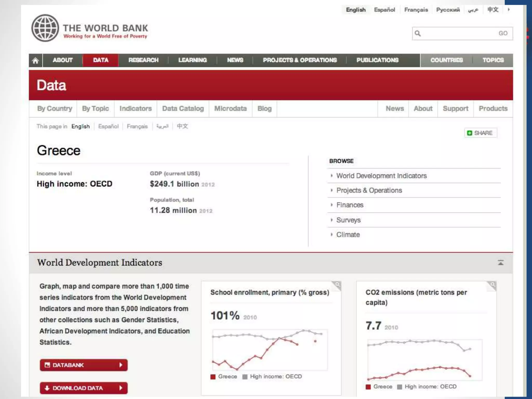
Task: Open the RESEARCH menu item
Action: point(143,60)
